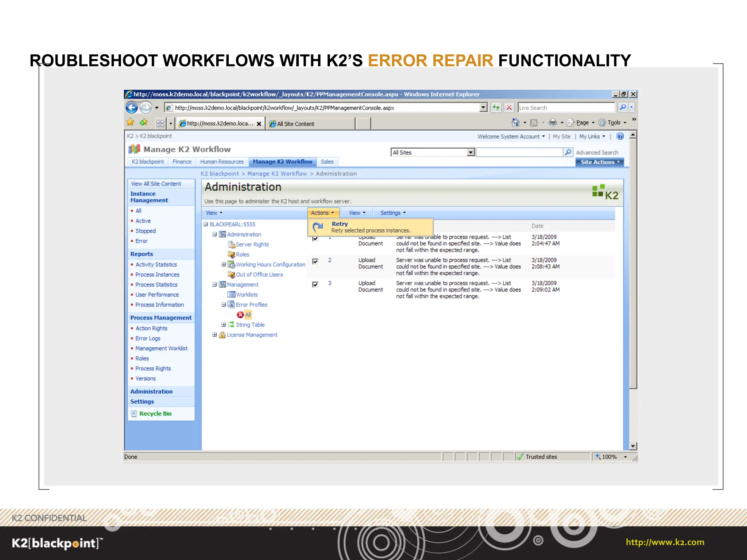Collapse the Error Profiles node
747x560 pixels.
point(223,304)
